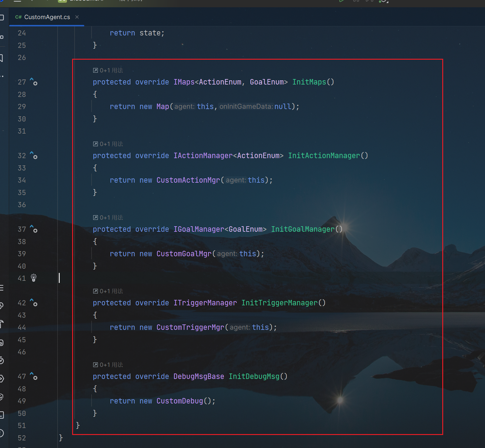
Task: Click the override marker on line 47
Action: click(34, 376)
